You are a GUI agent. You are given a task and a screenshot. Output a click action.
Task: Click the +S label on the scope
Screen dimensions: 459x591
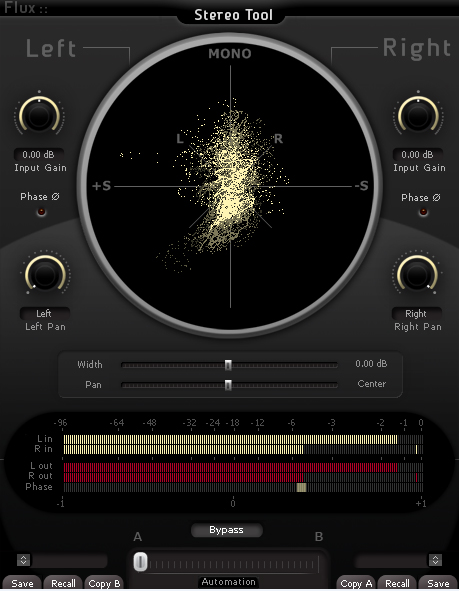click(x=101, y=186)
